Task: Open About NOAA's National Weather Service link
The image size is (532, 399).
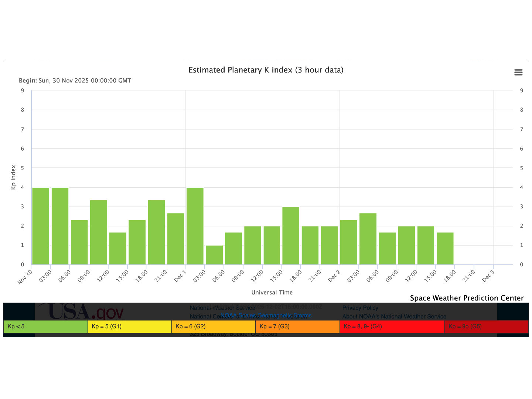Action: click(394, 317)
